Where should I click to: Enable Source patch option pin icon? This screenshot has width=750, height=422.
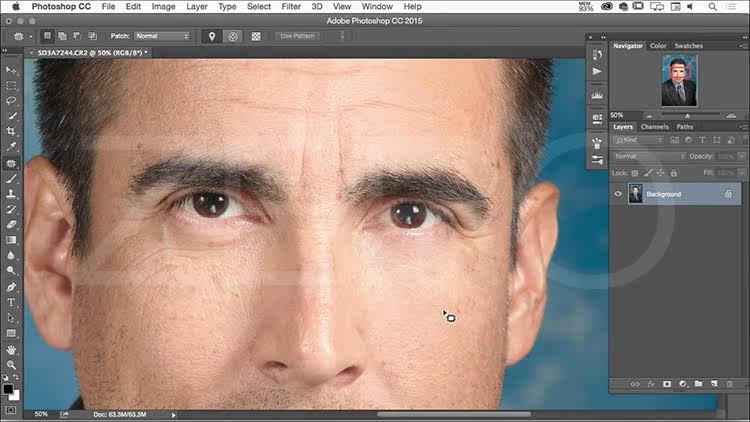212,36
